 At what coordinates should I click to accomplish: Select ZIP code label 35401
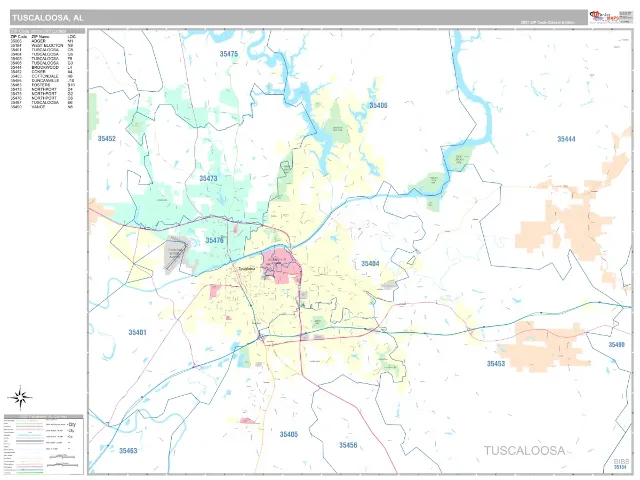pos(138,332)
